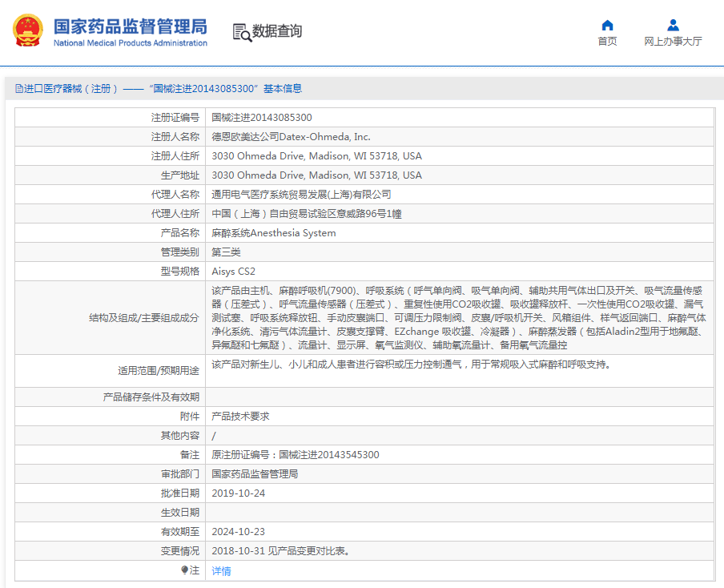This screenshot has height=588, width=724.
Task: Click National Medical Products Administration English text
Action: click(130, 43)
